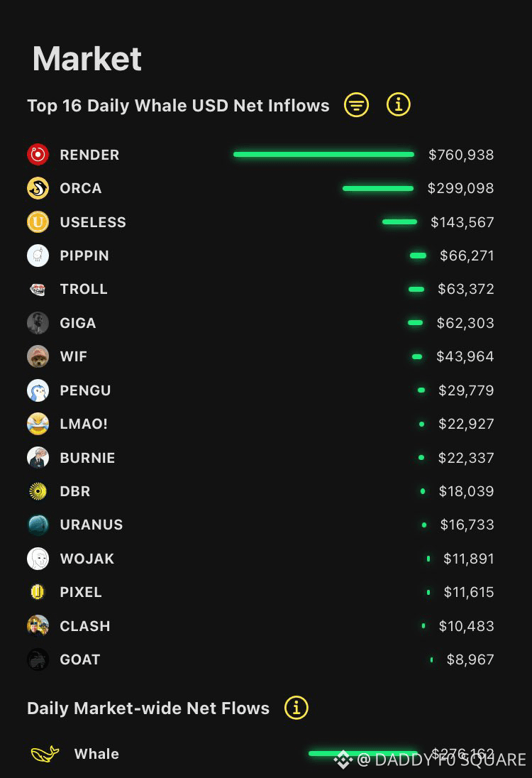This screenshot has width=532, height=778.
Task: Select the ORCA token icon
Action: tap(38, 188)
